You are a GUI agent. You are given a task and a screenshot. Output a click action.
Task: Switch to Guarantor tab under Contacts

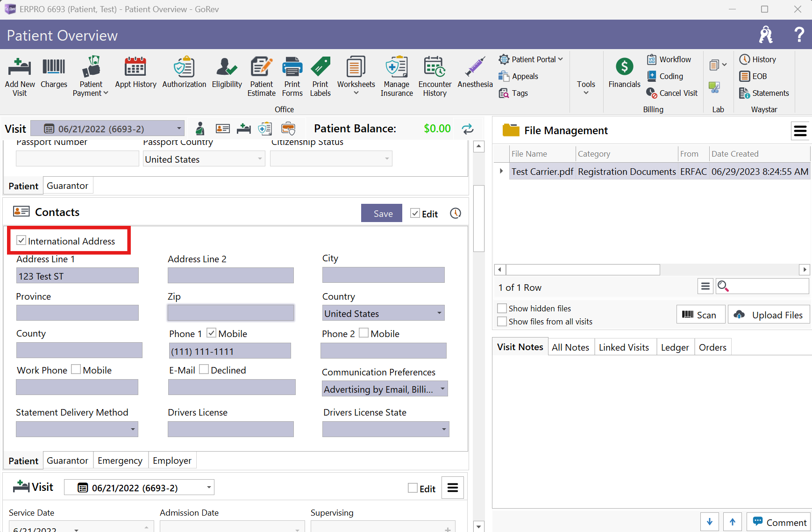point(67,460)
